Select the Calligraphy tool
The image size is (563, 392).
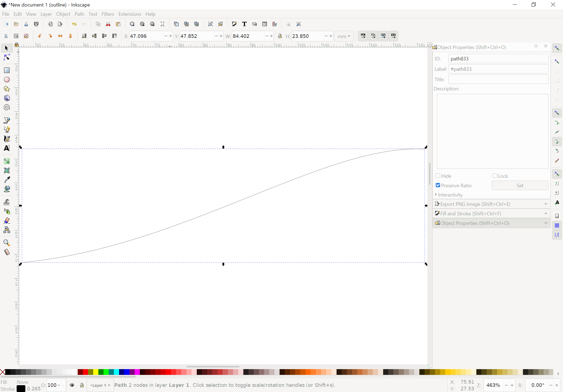tap(7, 139)
